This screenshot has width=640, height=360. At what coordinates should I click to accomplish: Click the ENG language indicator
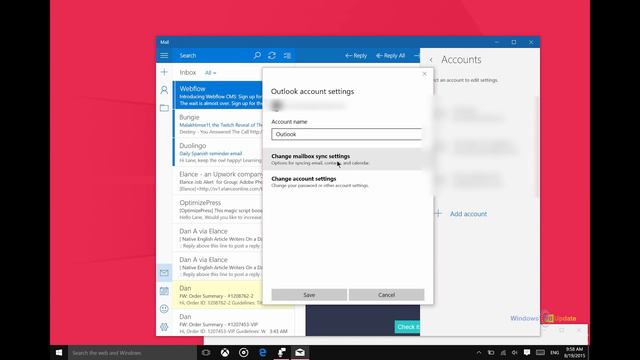(554, 353)
